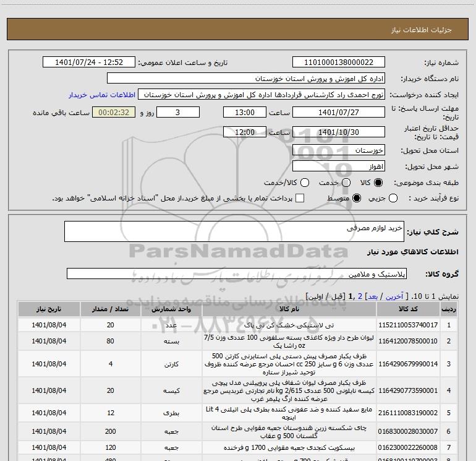Image resolution: width=476 pixels, height=461 pixels.
Task: Click the تاریخ نیاز column header
Action: pyautogui.click(x=49, y=309)
